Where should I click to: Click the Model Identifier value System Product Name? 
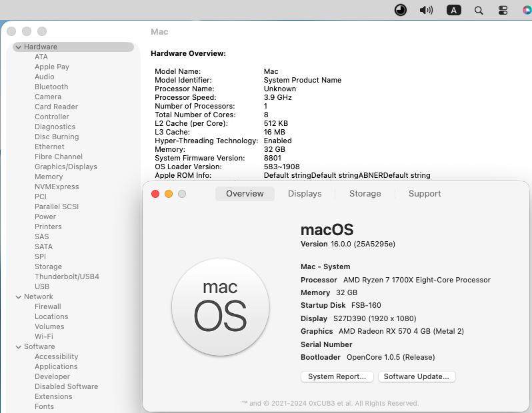pyautogui.click(x=303, y=80)
